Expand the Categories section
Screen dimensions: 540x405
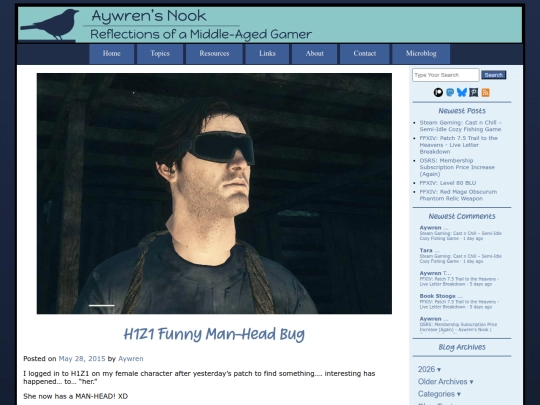[439, 394]
